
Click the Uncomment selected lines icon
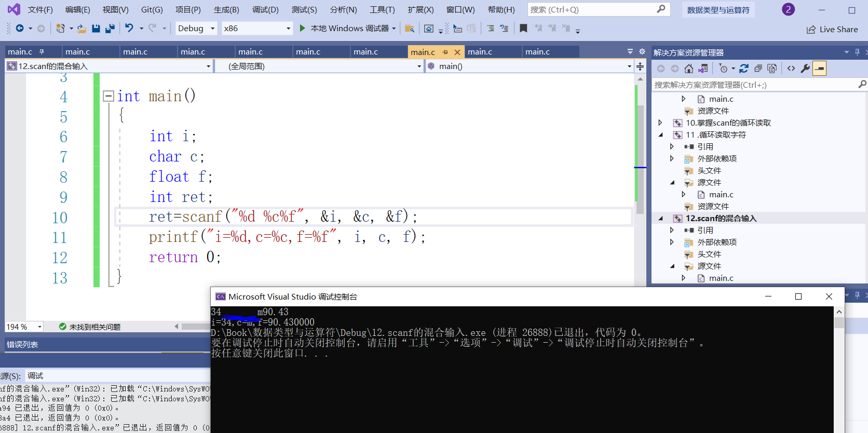504,29
